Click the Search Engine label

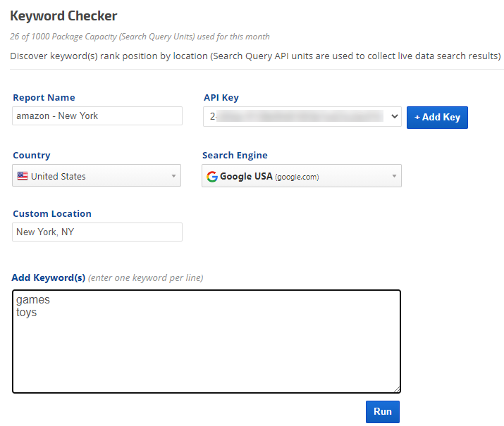(x=235, y=156)
